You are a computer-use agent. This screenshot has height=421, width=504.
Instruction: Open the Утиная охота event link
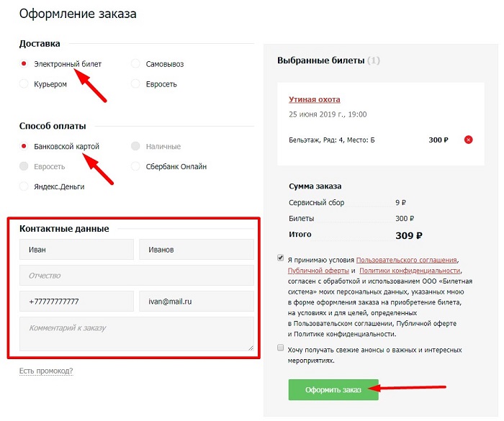pos(314,99)
